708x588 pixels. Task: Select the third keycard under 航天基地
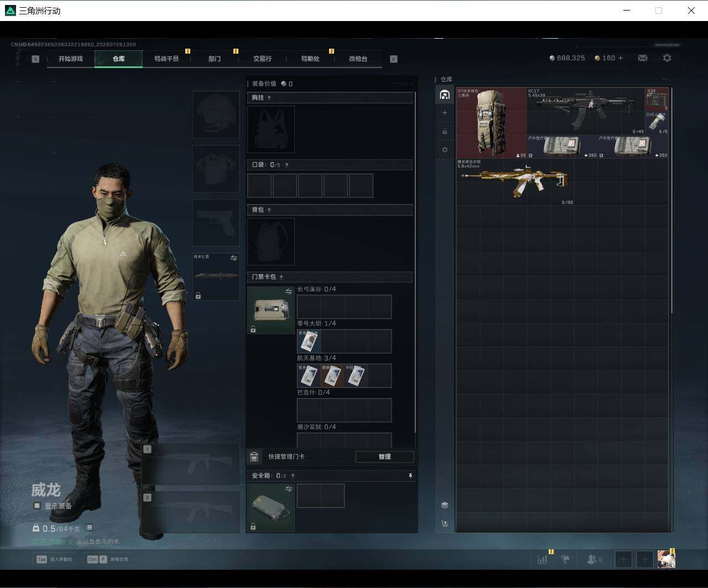(x=356, y=376)
